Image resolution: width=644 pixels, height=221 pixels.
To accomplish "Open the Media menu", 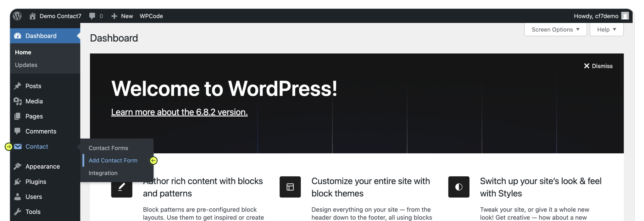I will point(45,101).
